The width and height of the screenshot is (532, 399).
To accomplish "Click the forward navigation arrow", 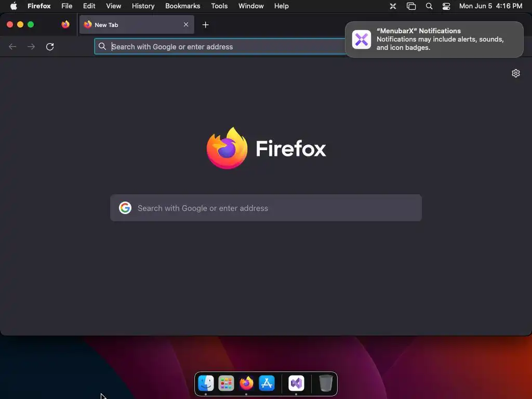I will [31, 46].
